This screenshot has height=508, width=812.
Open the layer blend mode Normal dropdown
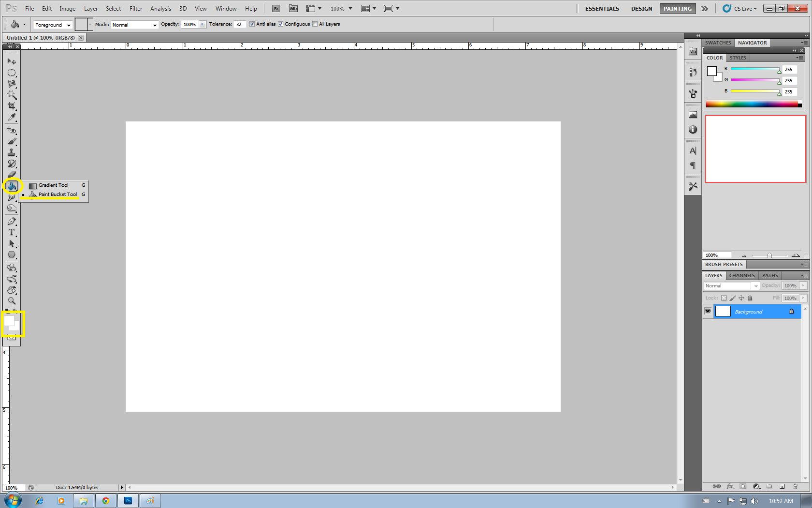click(732, 286)
